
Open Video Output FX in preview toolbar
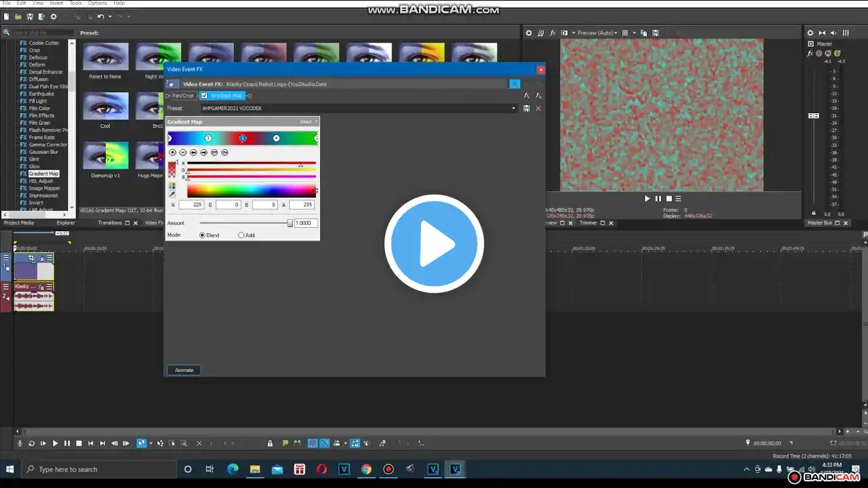552,33
